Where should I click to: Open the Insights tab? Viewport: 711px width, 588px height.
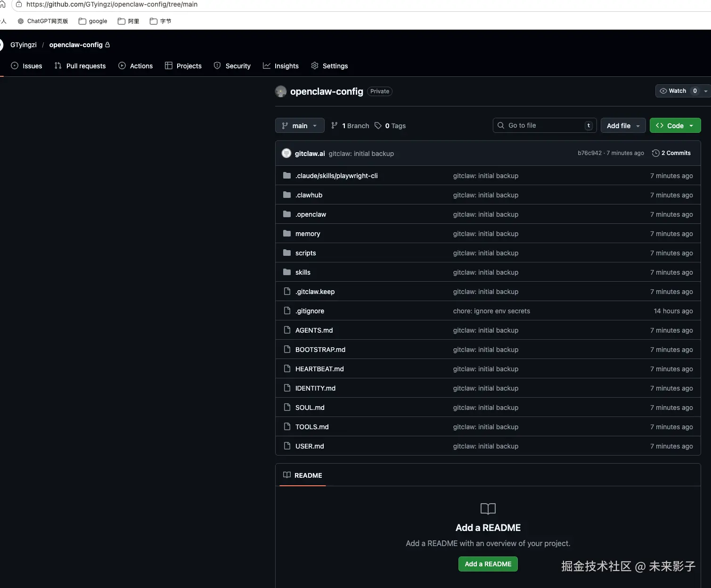point(281,66)
